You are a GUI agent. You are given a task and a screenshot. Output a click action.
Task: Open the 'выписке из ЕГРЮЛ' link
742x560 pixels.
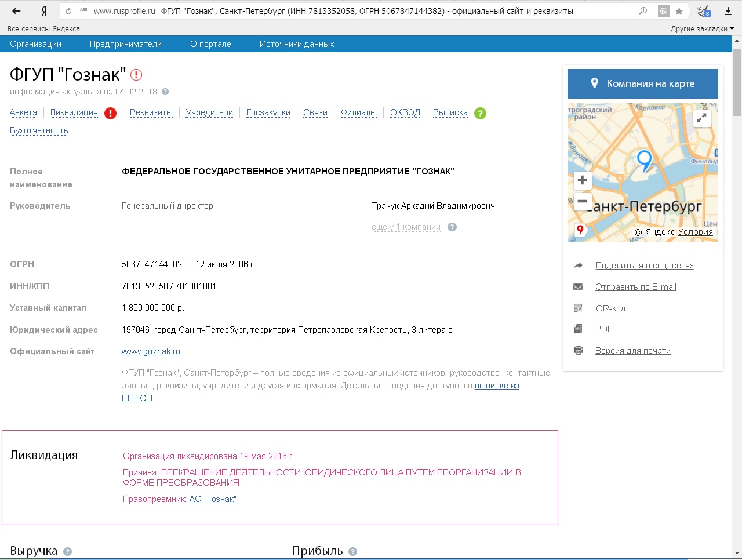point(497,386)
